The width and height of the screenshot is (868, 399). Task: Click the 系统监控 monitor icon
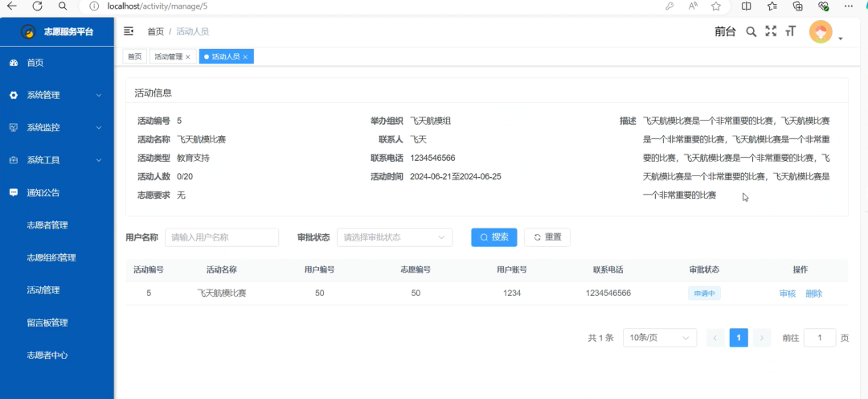14,127
